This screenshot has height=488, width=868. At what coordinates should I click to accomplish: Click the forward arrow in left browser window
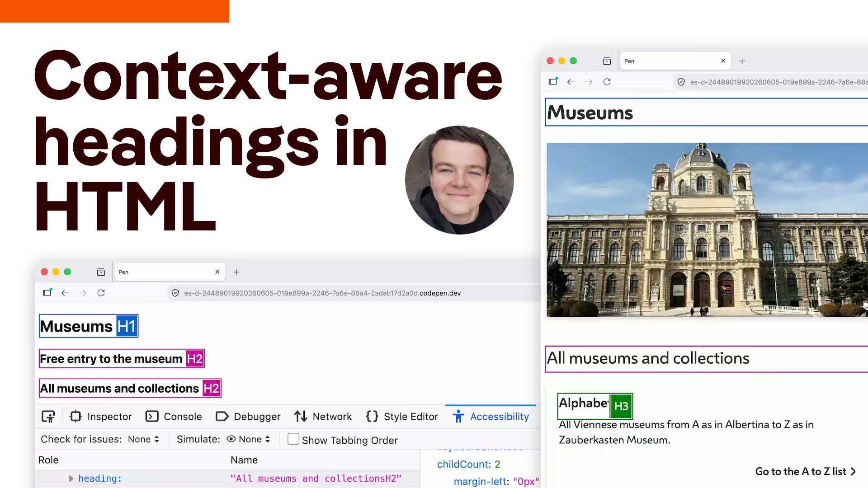tap(83, 293)
